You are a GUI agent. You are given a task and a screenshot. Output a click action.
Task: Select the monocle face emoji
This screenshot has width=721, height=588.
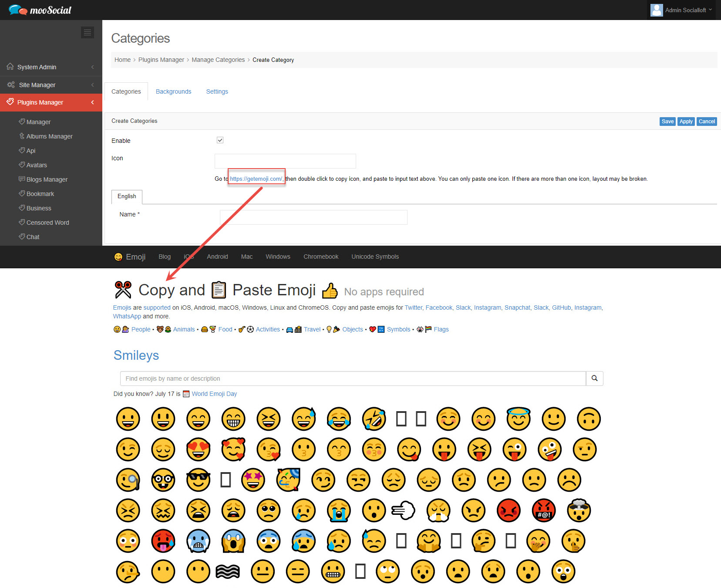click(128, 480)
